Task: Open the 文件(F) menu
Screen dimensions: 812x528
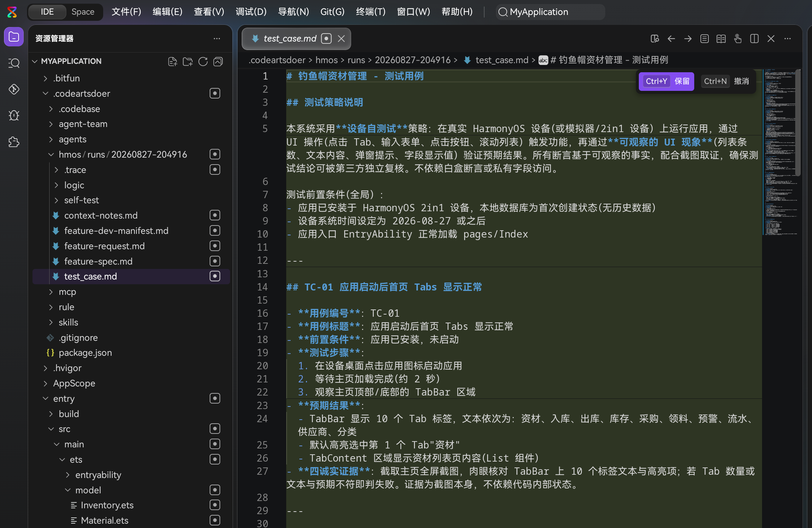Action: (x=126, y=12)
